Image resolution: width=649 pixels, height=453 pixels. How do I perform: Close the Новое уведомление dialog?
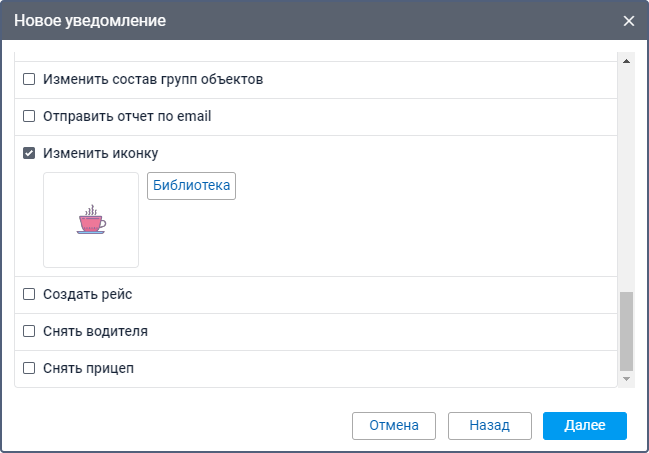(629, 21)
